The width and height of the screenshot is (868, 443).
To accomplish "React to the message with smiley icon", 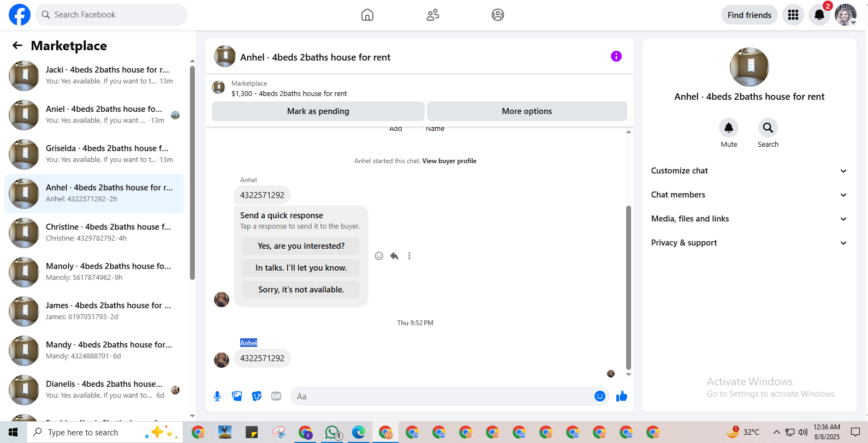I will tap(379, 256).
